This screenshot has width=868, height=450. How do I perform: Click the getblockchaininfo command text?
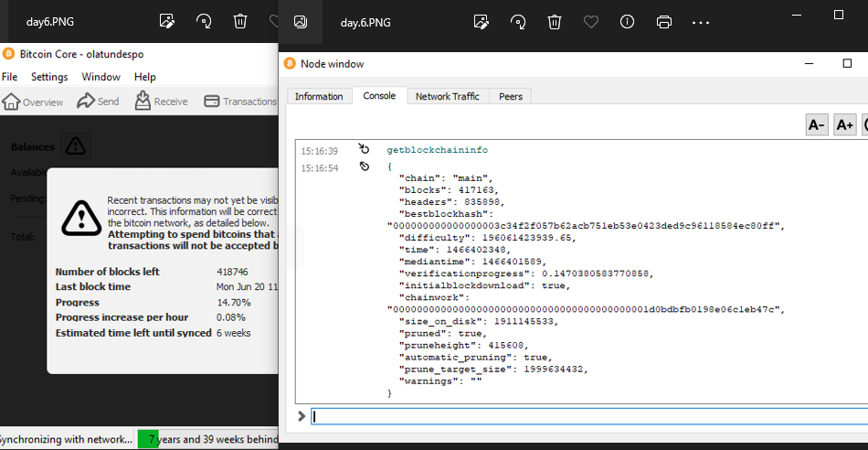pos(438,150)
